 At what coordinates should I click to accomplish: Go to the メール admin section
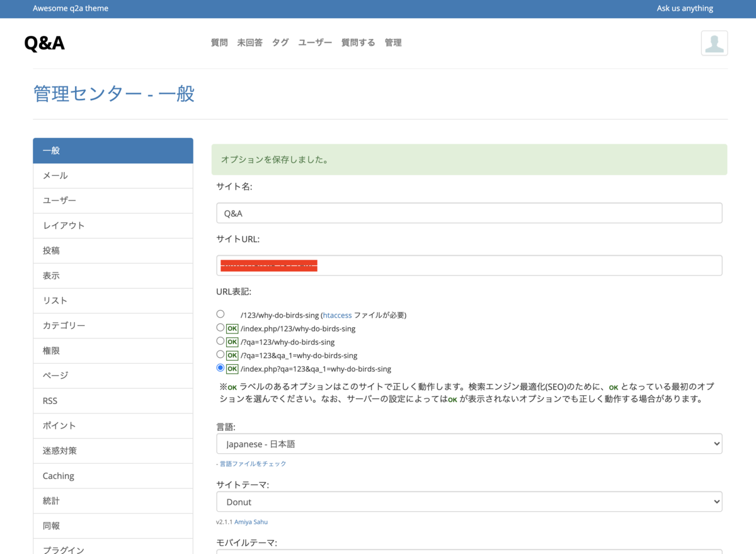[113, 176]
